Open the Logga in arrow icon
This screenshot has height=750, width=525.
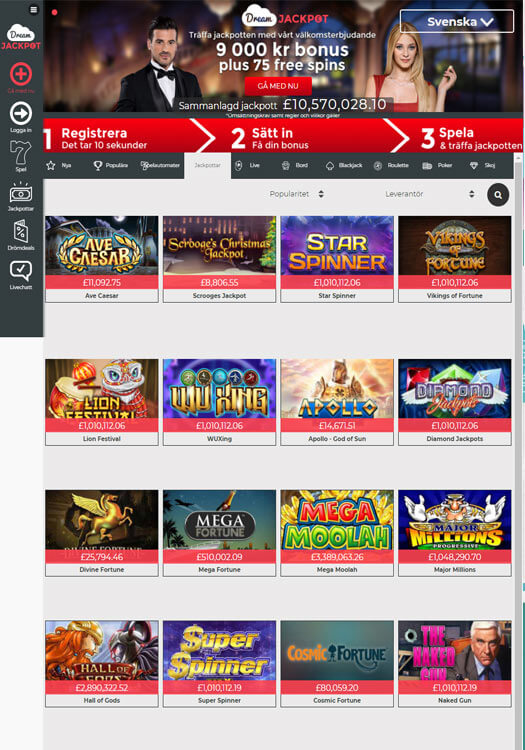pos(21,113)
